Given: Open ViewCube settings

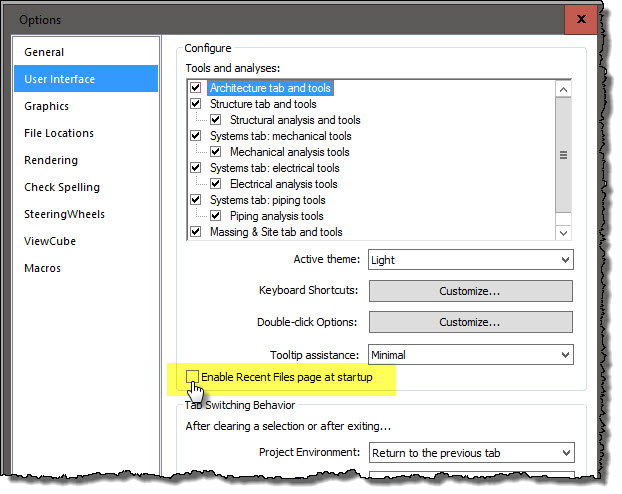Looking at the screenshot, I should pyautogui.click(x=86, y=241).
